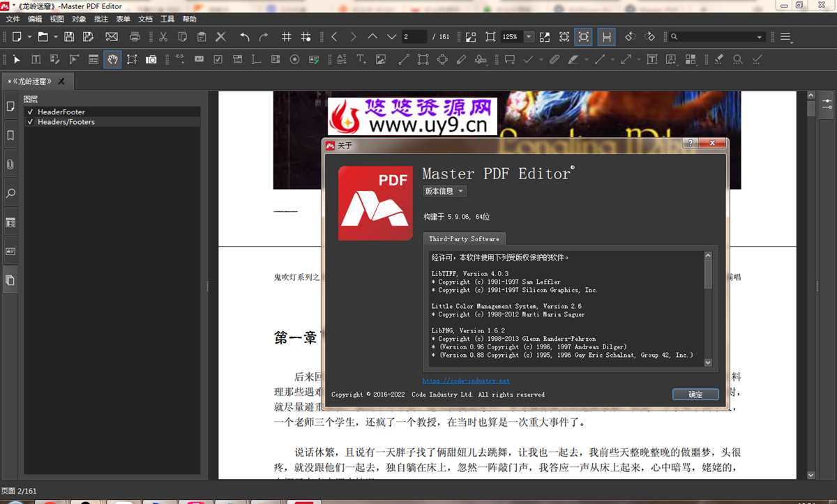Toggle the object inspector panel at right
The width and height of the screenshot is (837, 504).
coord(827,103)
